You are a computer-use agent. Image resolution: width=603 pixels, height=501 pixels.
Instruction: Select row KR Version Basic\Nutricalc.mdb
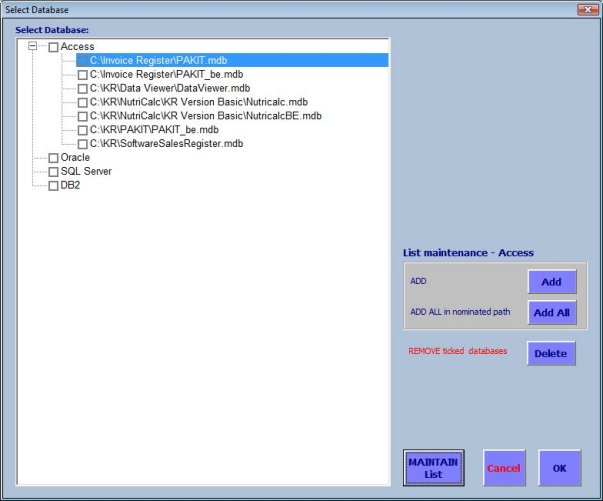point(198,102)
